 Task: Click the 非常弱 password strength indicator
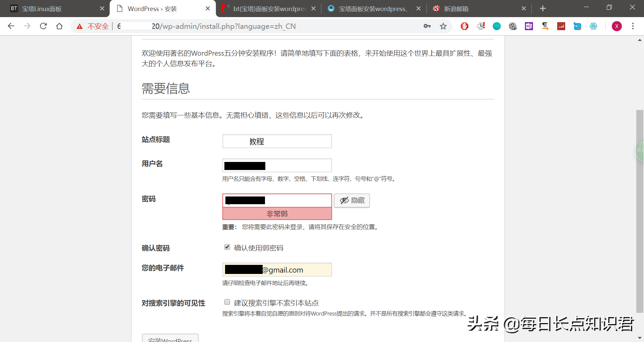(x=277, y=214)
